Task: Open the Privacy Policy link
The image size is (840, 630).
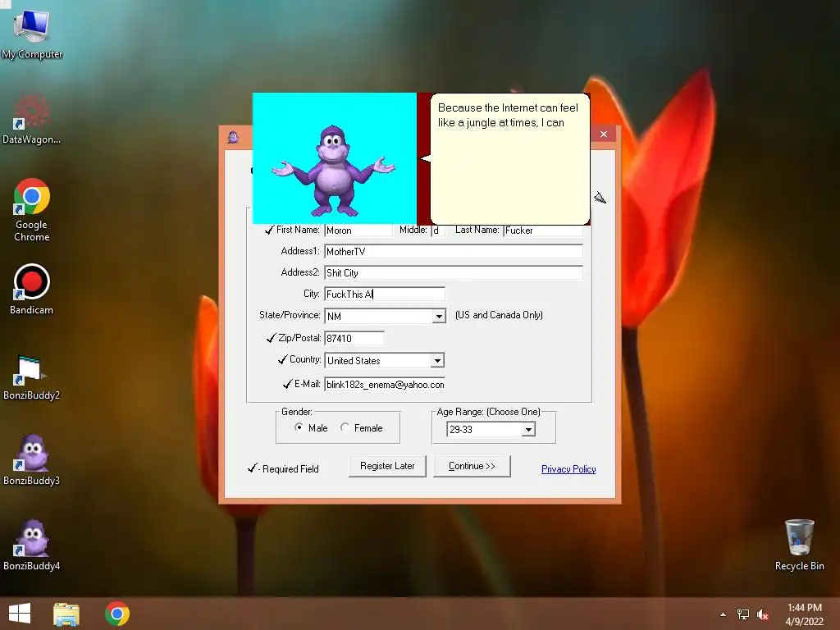Action: click(568, 469)
